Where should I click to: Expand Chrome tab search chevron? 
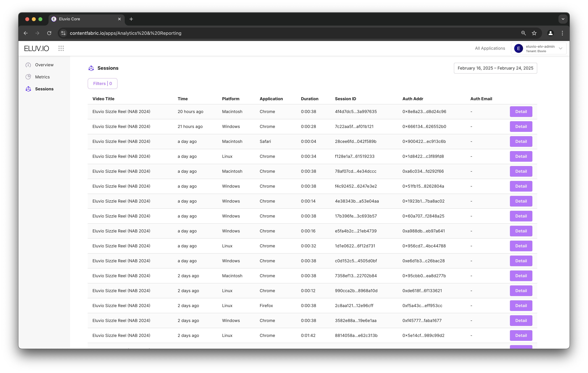(x=563, y=19)
